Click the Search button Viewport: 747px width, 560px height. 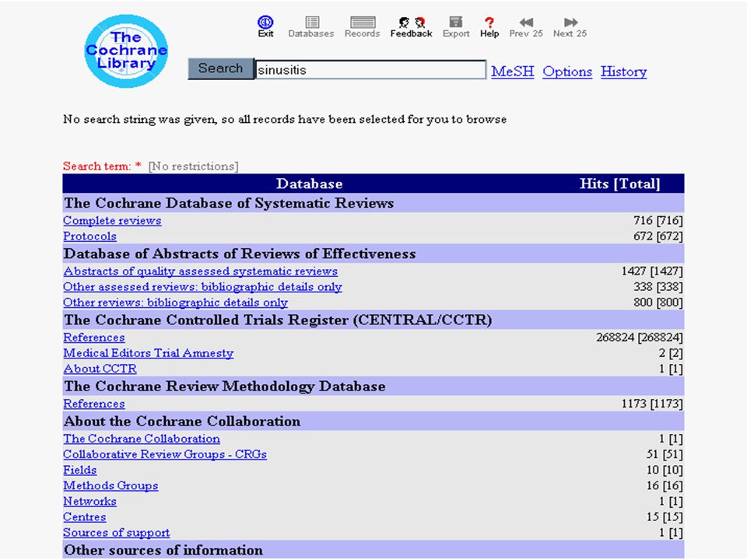tap(220, 68)
